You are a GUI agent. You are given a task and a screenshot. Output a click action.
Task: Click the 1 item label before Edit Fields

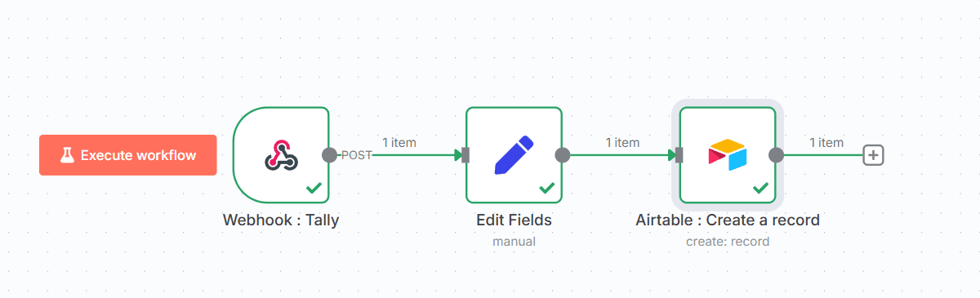(x=399, y=142)
